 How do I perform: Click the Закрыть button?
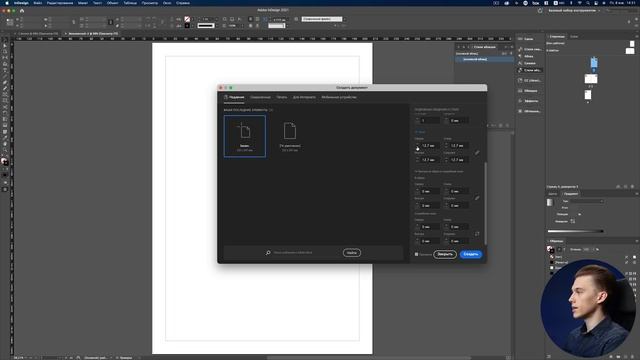pyautogui.click(x=444, y=254)
